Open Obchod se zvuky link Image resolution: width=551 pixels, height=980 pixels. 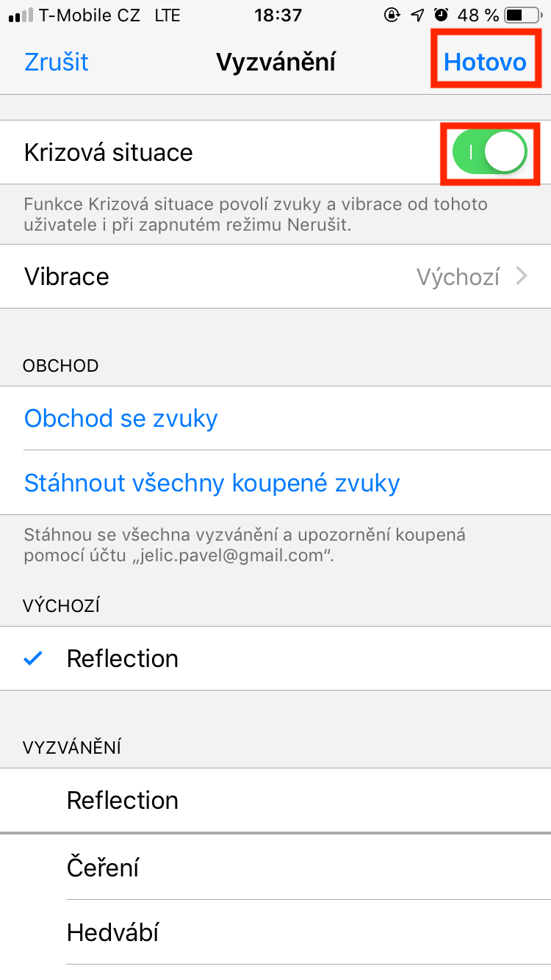pyautogui.click(x=121, y=419)
